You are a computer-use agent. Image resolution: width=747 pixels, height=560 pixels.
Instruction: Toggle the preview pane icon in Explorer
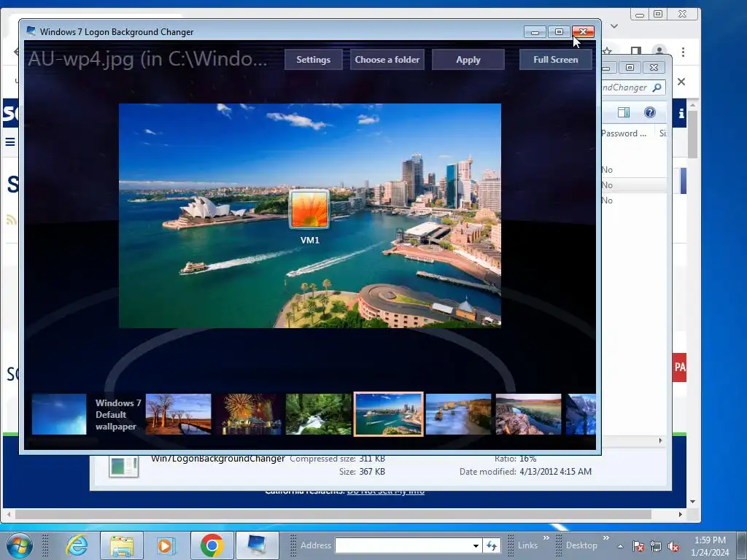point(624,112)
